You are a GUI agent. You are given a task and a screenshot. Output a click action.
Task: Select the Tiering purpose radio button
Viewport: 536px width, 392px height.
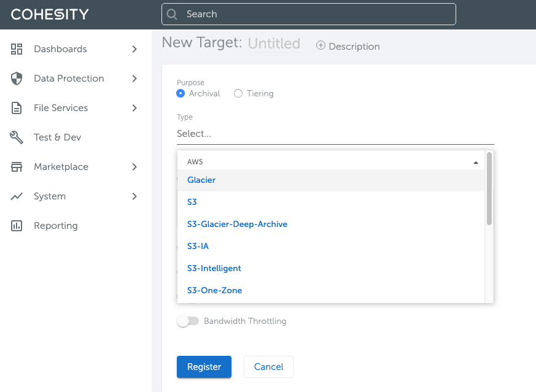click(x=238, y=93)
